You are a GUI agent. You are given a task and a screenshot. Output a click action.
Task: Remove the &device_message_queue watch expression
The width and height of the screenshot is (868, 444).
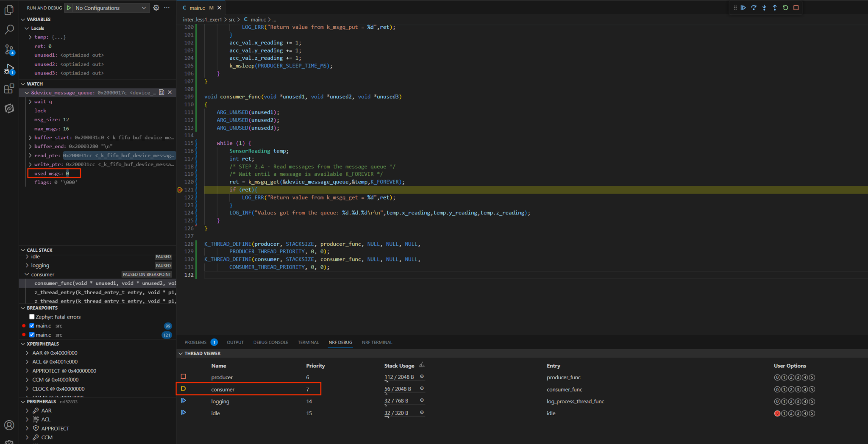click(x=170, y=92)
